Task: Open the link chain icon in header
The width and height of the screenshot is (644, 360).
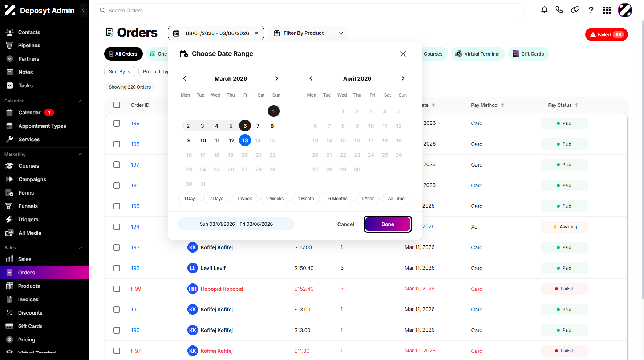Action: [575, 10]
